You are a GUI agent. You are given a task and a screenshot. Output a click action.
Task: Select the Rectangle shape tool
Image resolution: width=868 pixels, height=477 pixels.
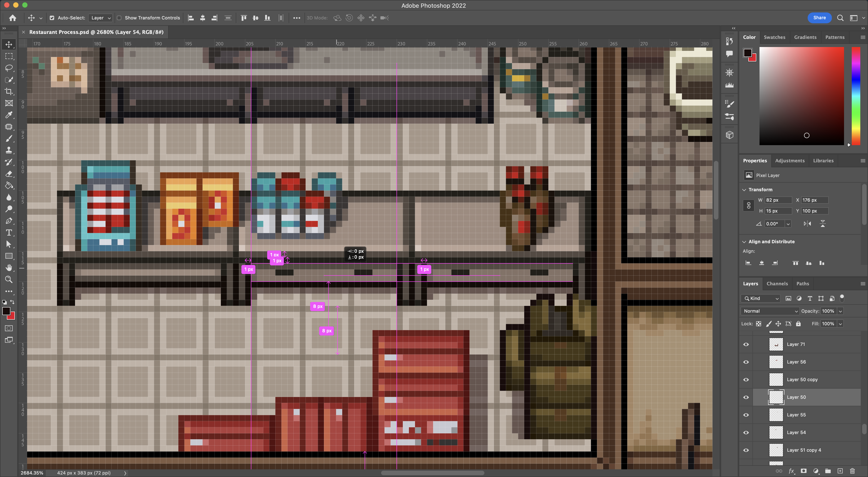click(x=9, y=256)
